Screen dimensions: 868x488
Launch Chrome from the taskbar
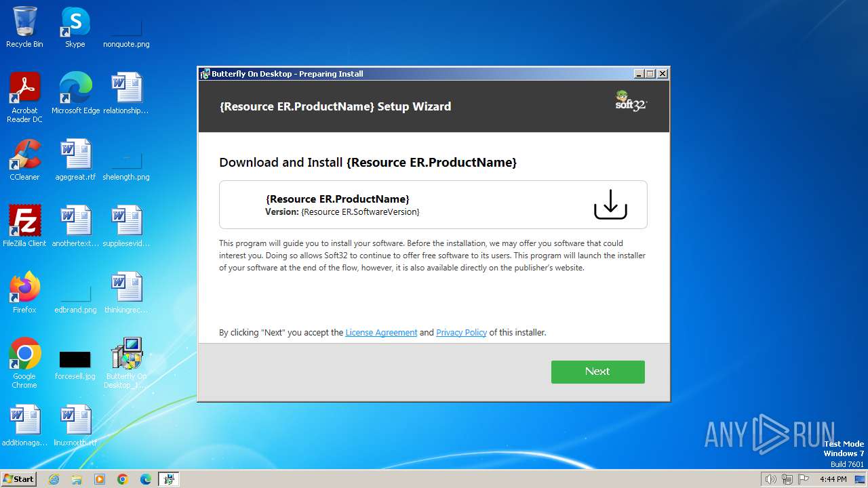(123, 479)
